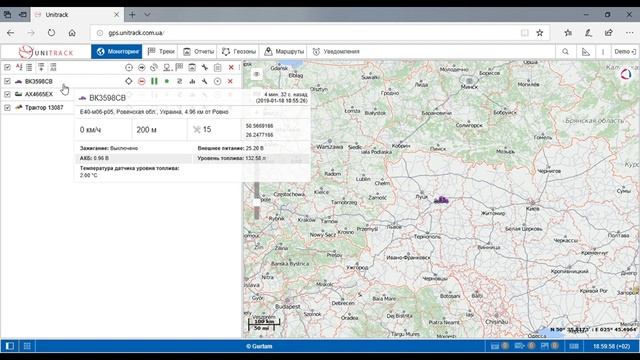
Task: Click the Demo logout button
Action: click(625, 51)
